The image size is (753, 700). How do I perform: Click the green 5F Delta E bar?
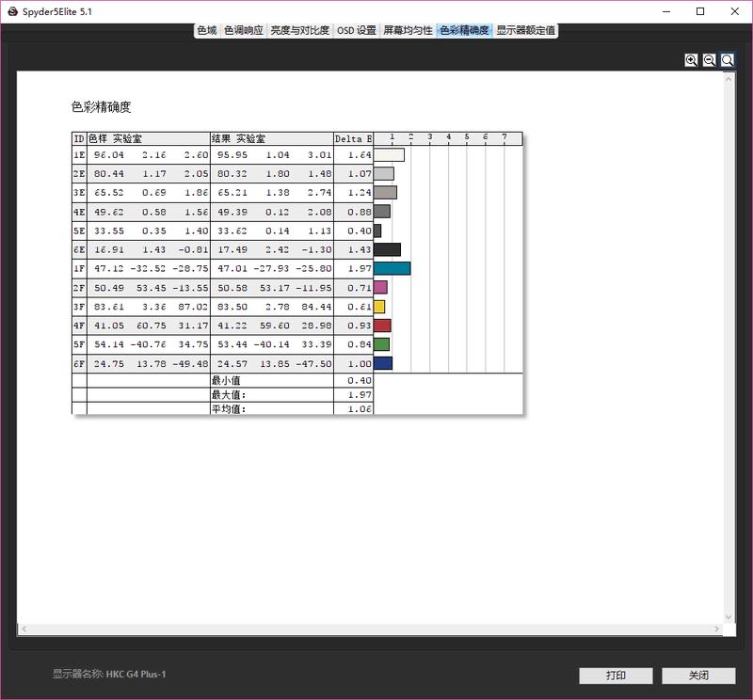pos(381,344)
